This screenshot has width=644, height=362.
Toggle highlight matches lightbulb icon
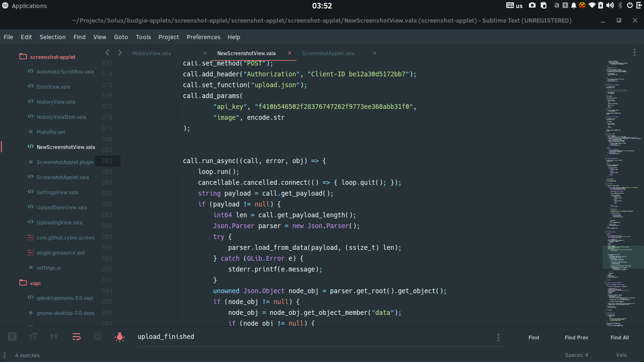tap(120, 337)
